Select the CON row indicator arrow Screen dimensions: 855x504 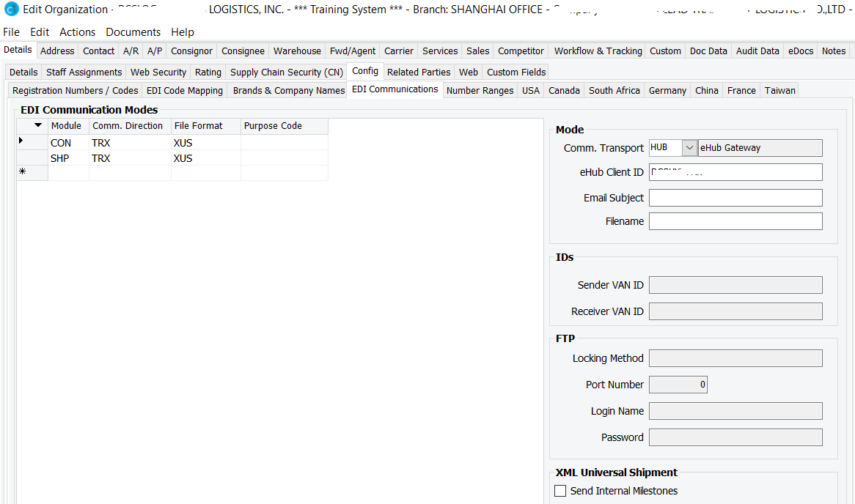pos(21,141)
